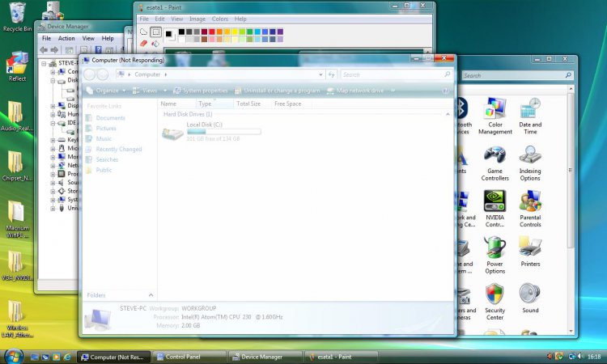Screen dimensions: 607x364
Task: Open Color Management in Control Panel
Action: pos(495,116)
